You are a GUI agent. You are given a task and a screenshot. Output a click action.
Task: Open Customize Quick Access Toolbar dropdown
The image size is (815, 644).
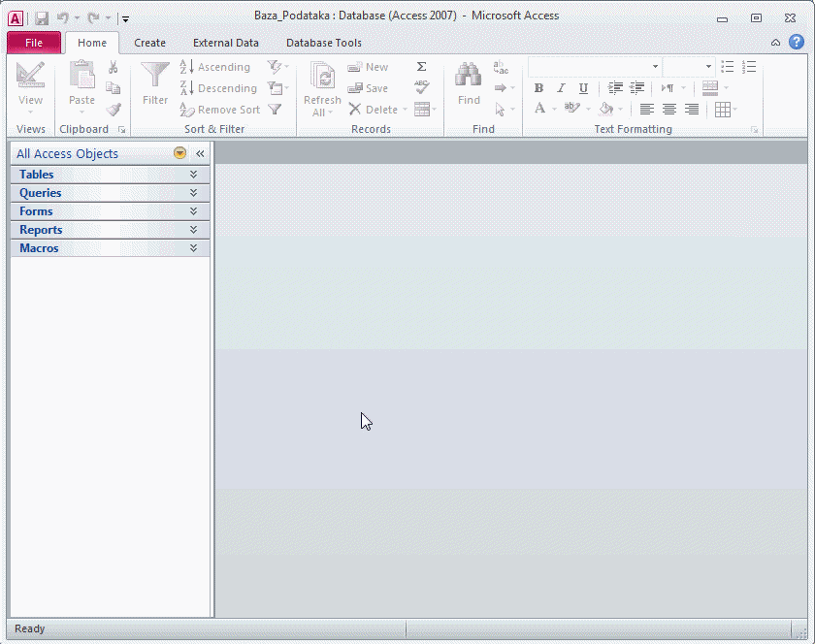(125, 19)
